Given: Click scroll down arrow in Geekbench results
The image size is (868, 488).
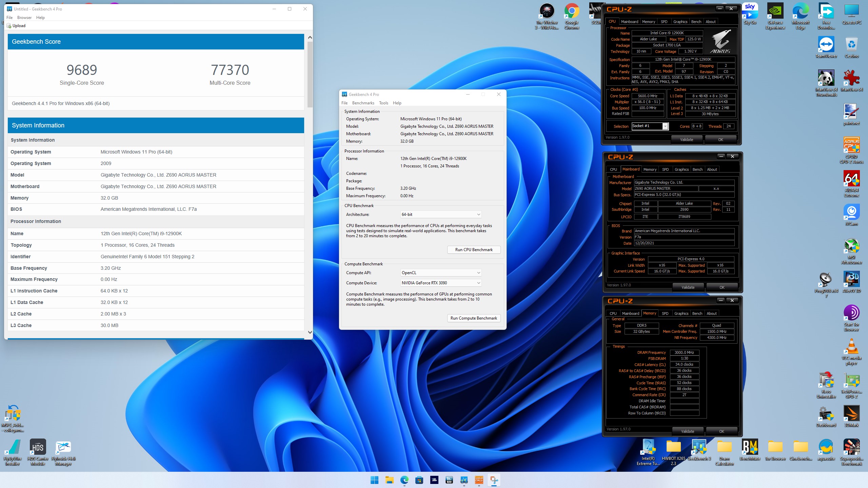Looking at the screenshot, I should (x=310, y=332).
